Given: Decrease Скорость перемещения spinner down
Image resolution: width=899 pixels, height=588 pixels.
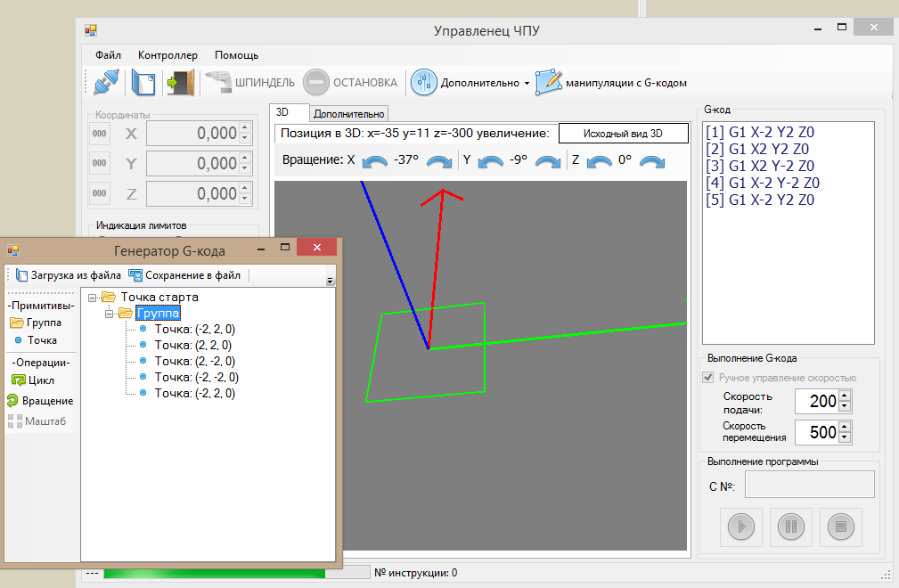Looking at the screenshot, I should pos(844,437).
